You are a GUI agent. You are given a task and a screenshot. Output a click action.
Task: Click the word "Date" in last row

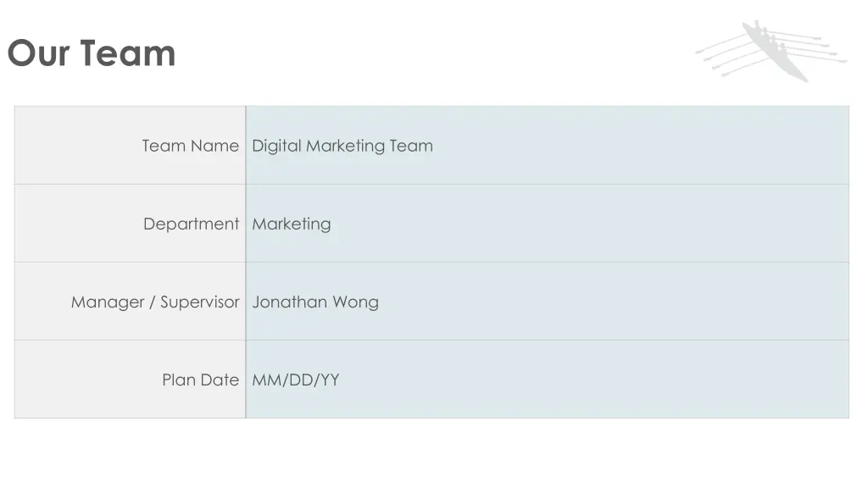pyautogui.click(x=220, y=380)
